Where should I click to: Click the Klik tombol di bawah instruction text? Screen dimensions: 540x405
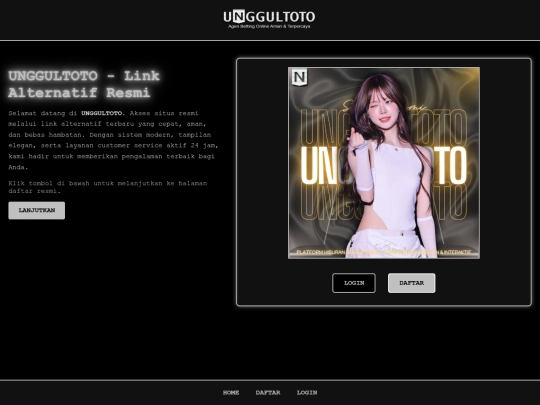107,187
